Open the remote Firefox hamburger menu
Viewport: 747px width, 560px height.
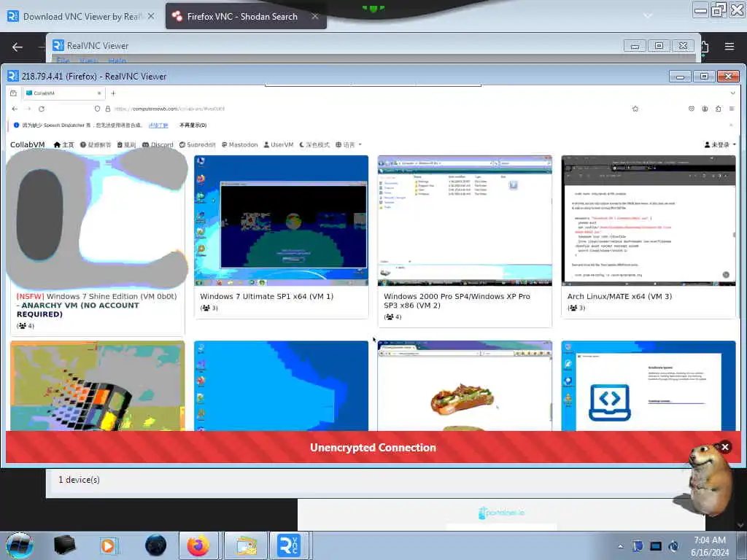[x=732, y=109]
